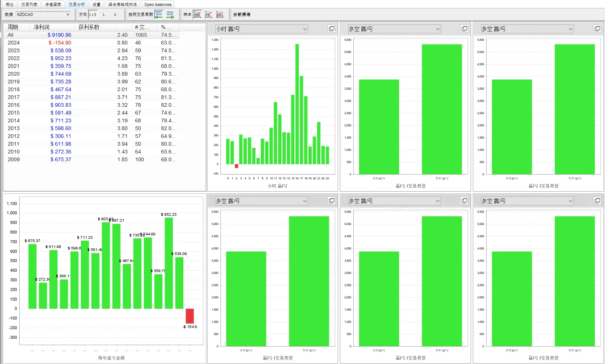Screen dimensions: 605x364
Task: Choose the 'IS' in-sample icon
Action: point(209,14)
